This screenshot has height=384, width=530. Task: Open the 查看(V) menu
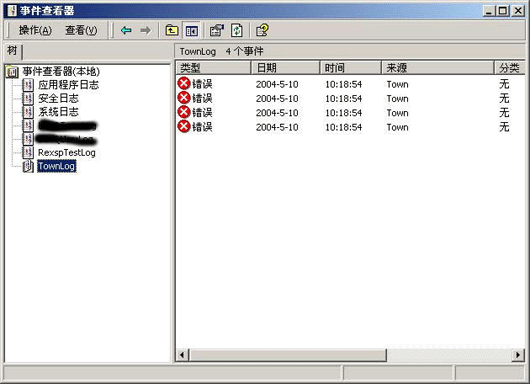coord(81,30)
